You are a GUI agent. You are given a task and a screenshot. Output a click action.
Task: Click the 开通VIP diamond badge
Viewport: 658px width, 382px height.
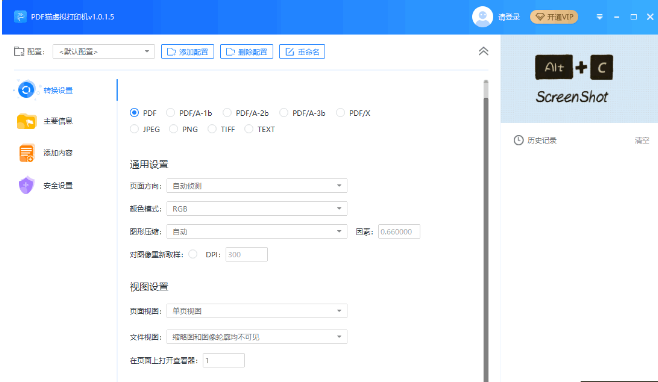coord(554,17)
